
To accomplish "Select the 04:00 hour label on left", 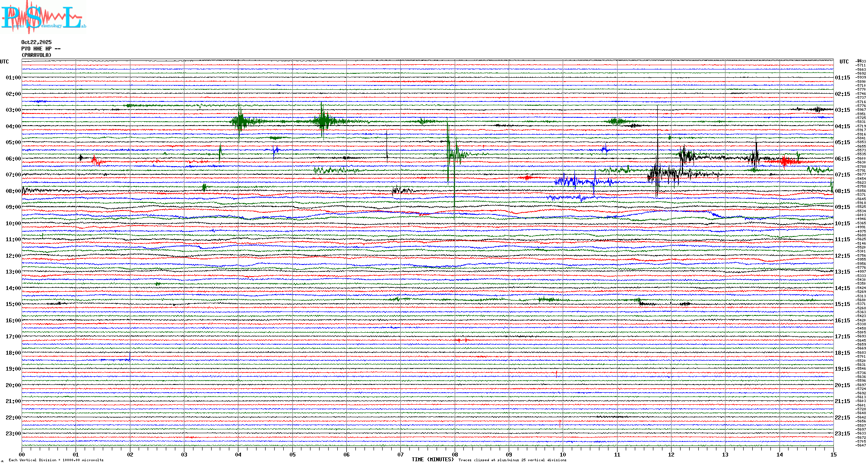I will [x=13, y=126].
